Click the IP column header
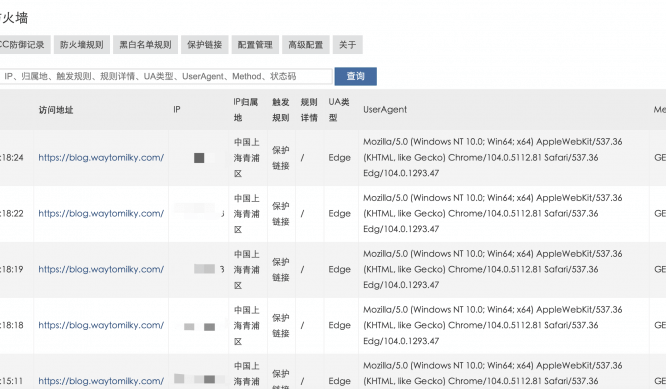Screen dimensions: 666x389 [177, 110]
